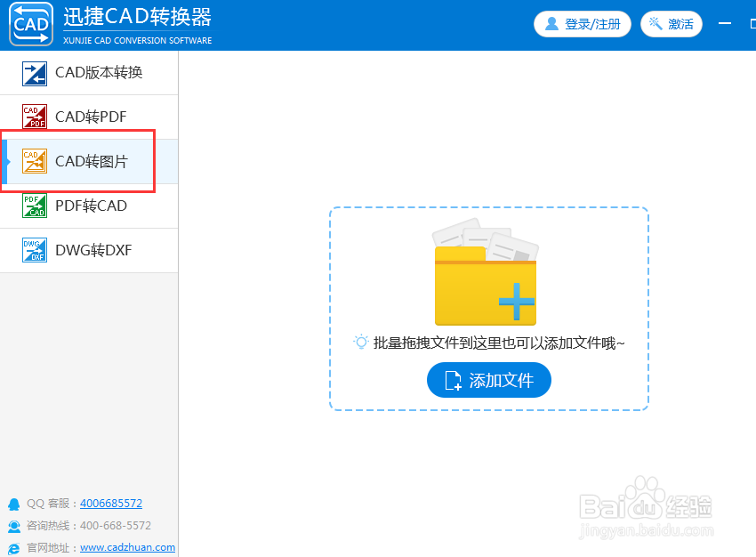Click the browser icon beside 官网地址
This screenshot has width=756, height=557.
tap(12, 547)
